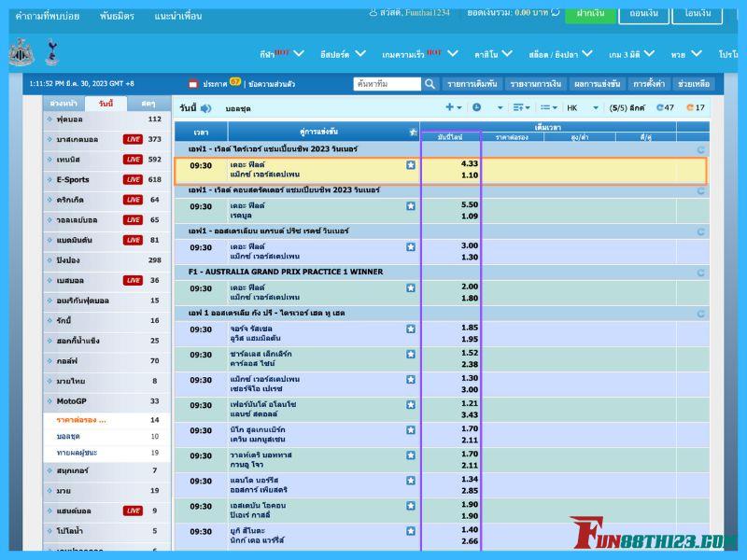Open the เกม 3 มิติ dropdown menu
747x560 pixels.
pyautogui.click(x=632, y=54)
